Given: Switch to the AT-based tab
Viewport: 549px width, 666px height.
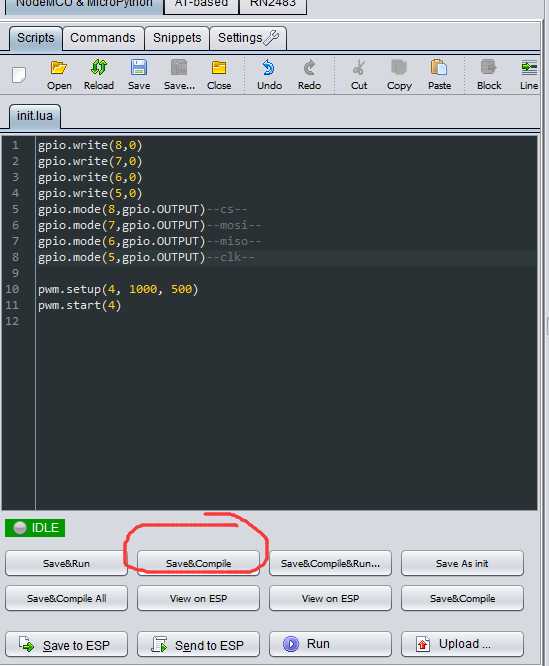Looking at the screenshot, I should pos(201,4).
